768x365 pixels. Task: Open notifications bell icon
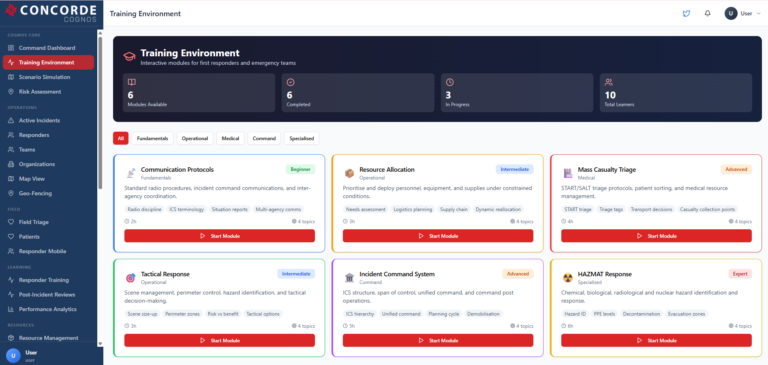[x=707, y=14]
